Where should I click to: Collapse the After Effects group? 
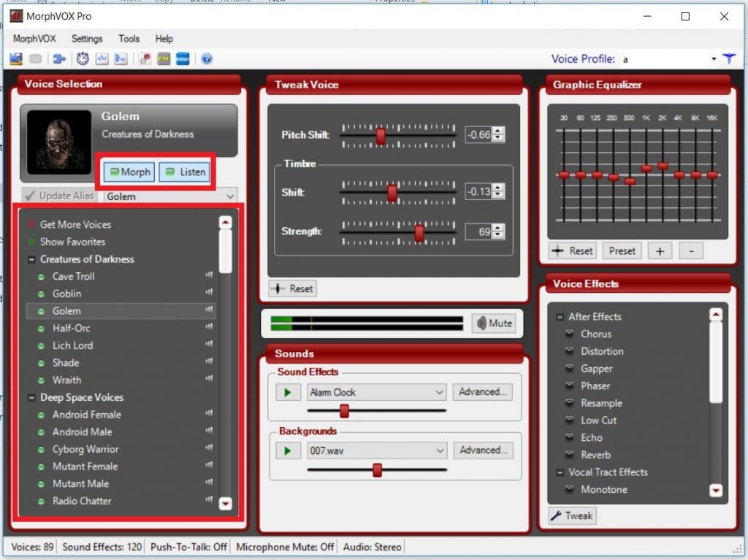click(560, 317)
